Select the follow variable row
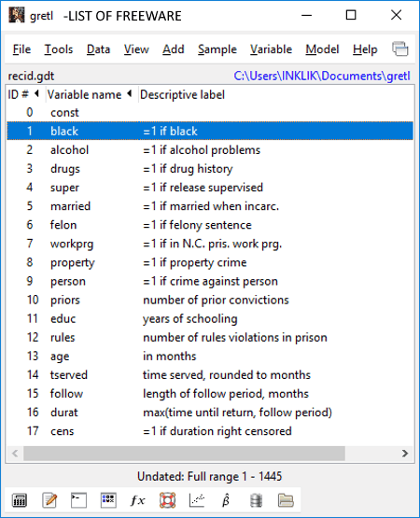The width and height of the screenshot is (420, 518). click(x=210, y=394)
